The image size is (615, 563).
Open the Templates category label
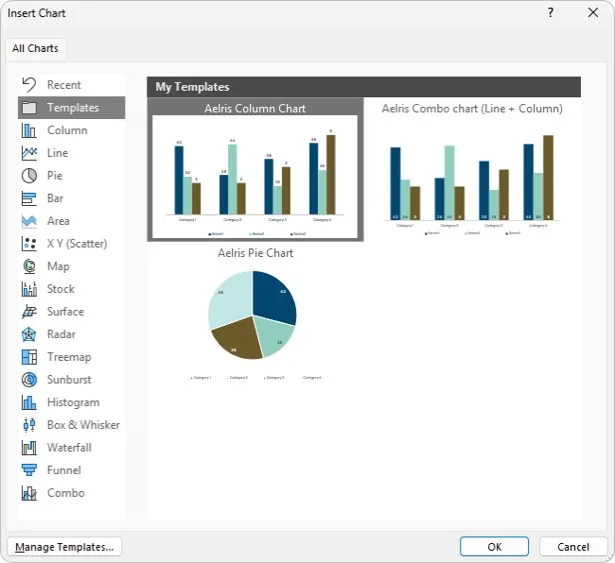point(73,107)
